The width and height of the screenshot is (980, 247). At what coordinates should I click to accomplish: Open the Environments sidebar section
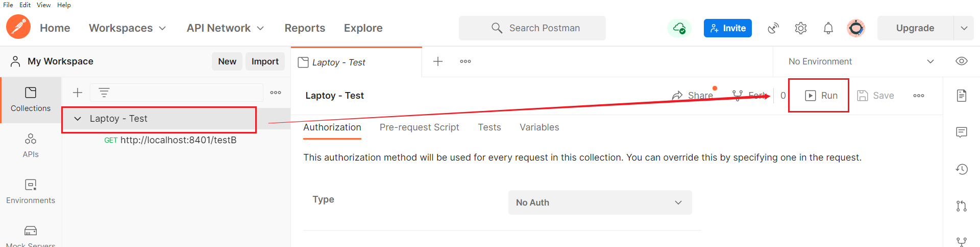[31, 191]
